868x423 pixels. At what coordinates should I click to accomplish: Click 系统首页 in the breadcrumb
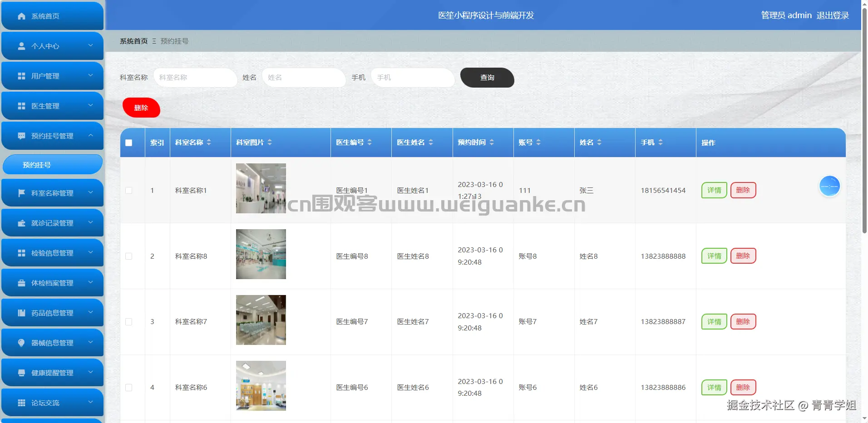tap(134, 41)
